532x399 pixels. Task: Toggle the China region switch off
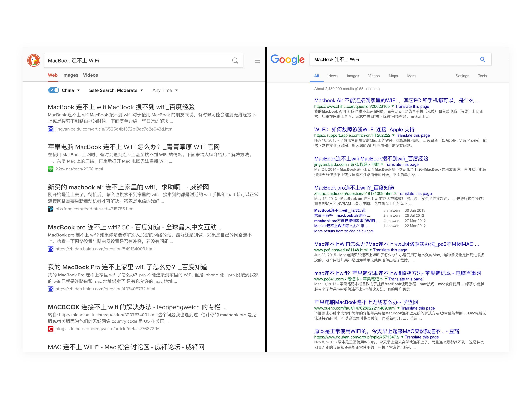click(53, 90)
